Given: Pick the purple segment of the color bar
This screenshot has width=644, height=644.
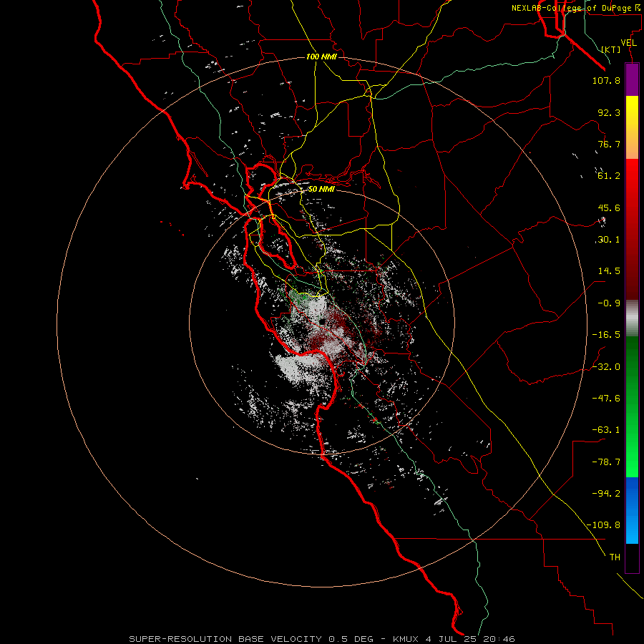Looking at the screenshot, I should (x=632, y=80).
